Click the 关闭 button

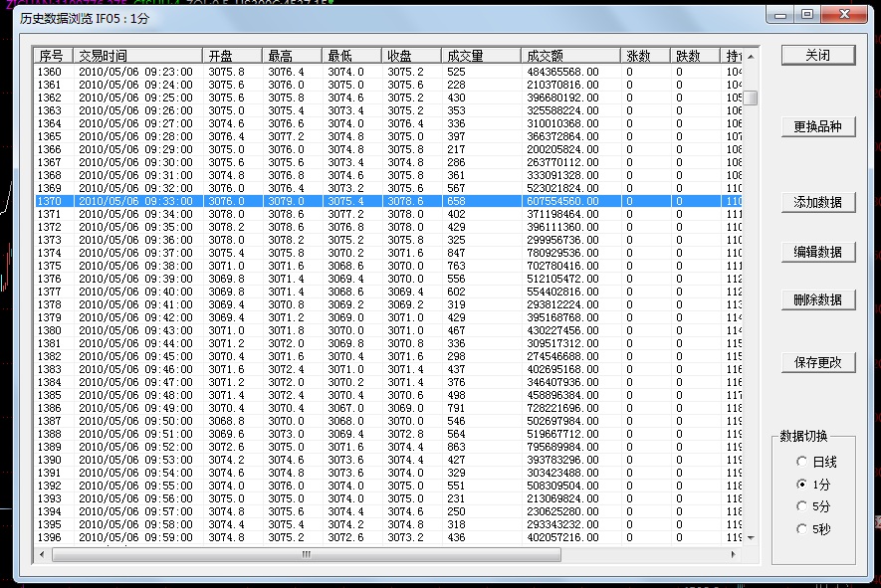pos(817,55)
